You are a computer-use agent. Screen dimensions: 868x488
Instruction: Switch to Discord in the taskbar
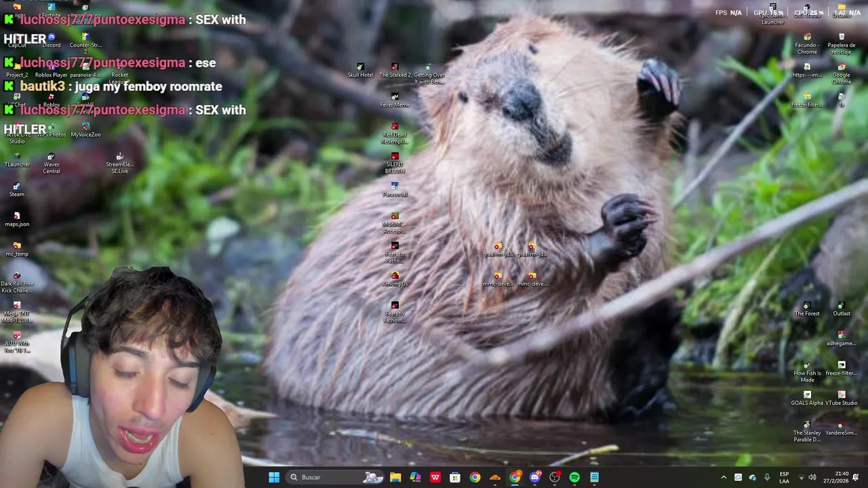[x=535, y=477]
